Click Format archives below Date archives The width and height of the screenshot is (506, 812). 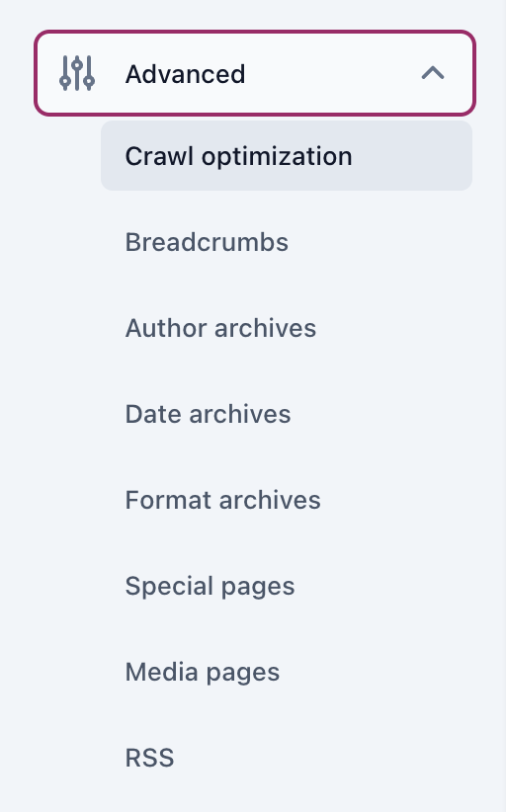tap(287, 500)
